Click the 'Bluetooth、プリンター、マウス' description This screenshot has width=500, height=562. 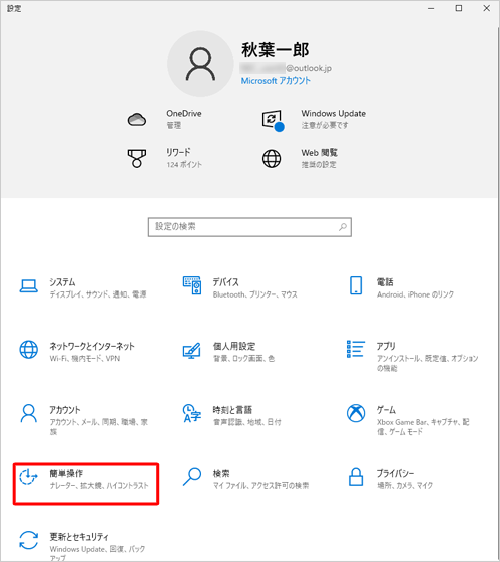[x=255, y=295]
